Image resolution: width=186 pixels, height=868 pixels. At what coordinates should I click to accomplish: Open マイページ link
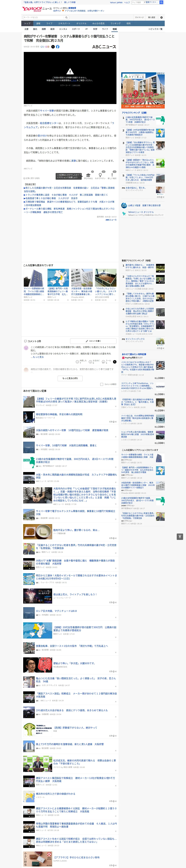tap(139, 18)
